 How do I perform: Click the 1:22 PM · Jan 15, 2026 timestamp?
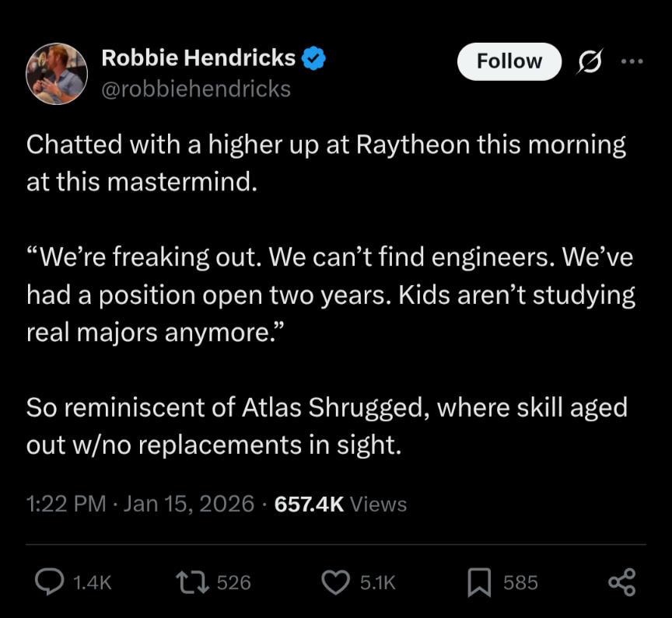pyautogui.click(x=140, y=505)
